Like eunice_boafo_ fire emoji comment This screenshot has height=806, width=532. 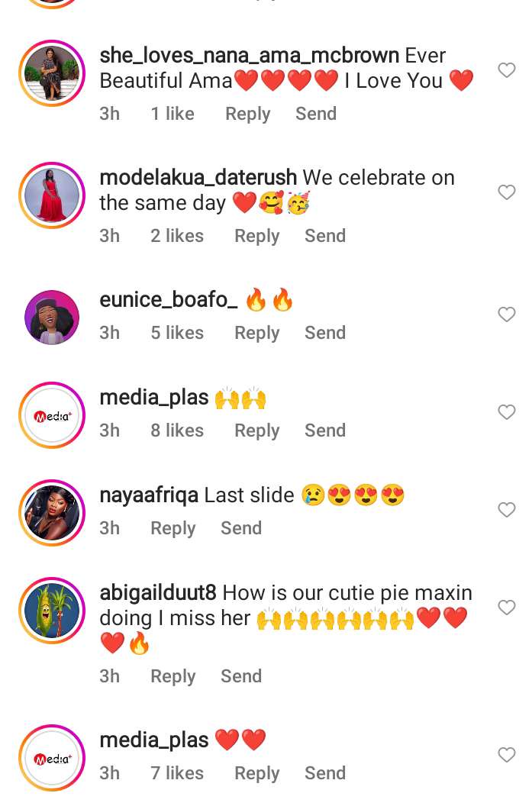[x=506, y=314]
